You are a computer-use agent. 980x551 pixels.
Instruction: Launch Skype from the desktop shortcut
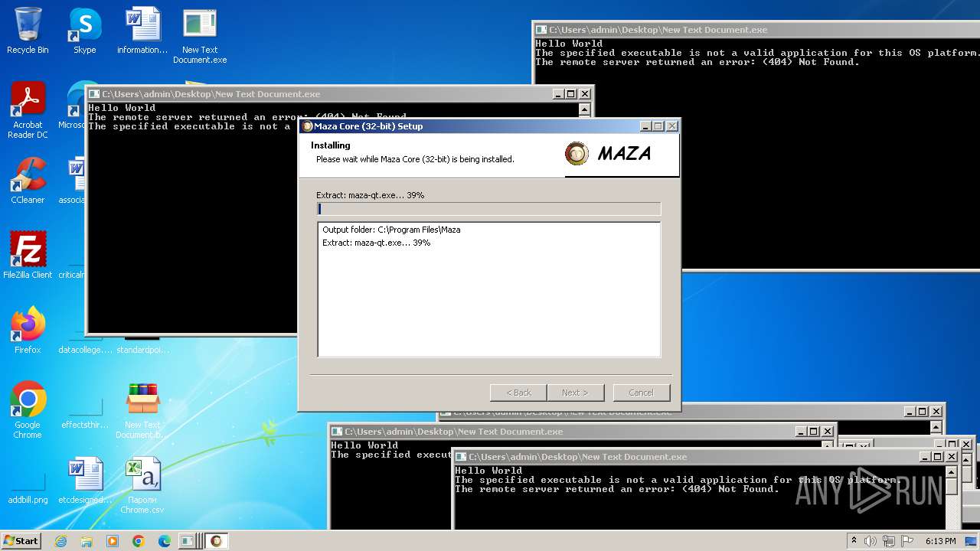coord(84,31)
